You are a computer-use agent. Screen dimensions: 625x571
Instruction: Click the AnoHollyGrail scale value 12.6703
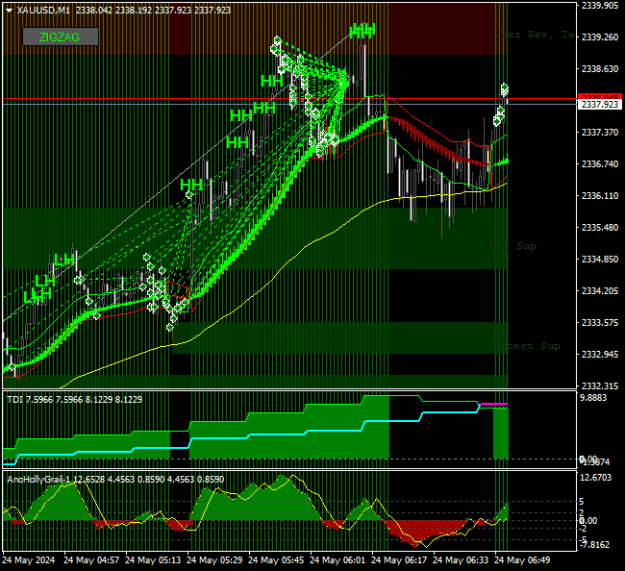[x=596, y=477]
